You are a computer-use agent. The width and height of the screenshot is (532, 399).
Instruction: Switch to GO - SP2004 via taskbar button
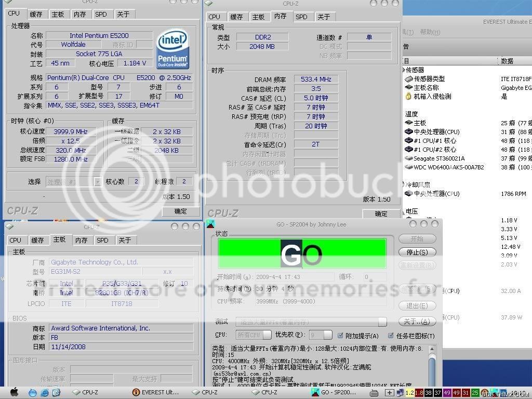334,392
